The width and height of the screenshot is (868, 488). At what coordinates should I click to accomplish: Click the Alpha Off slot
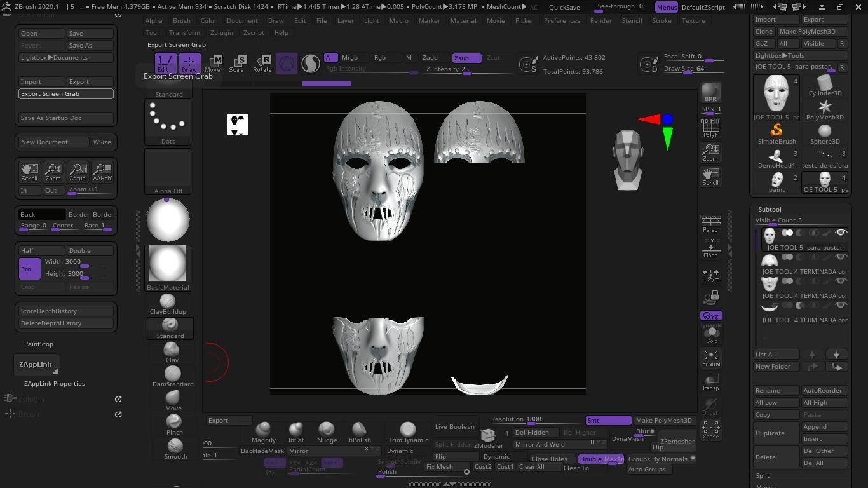[x=168, y=172]
